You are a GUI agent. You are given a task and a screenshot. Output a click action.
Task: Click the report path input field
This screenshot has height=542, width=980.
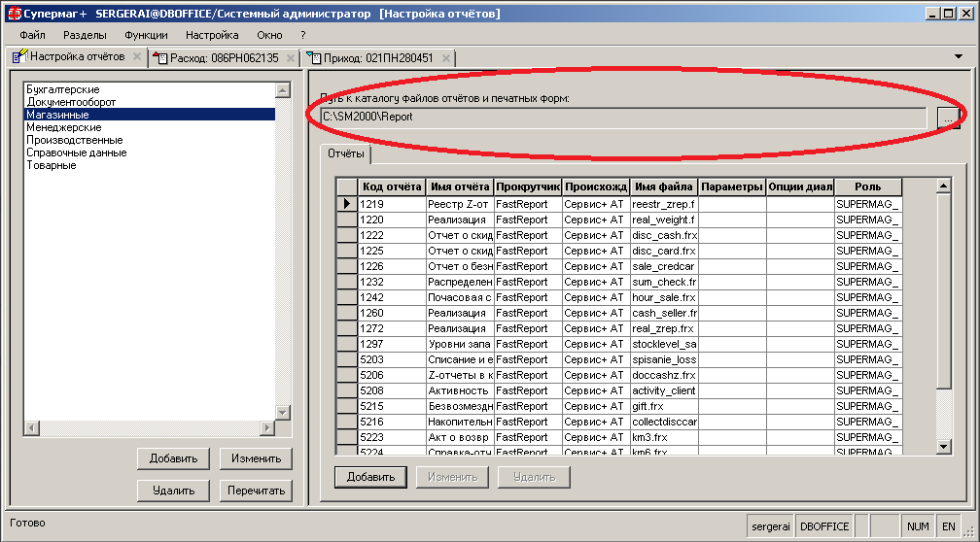[622, 117]
